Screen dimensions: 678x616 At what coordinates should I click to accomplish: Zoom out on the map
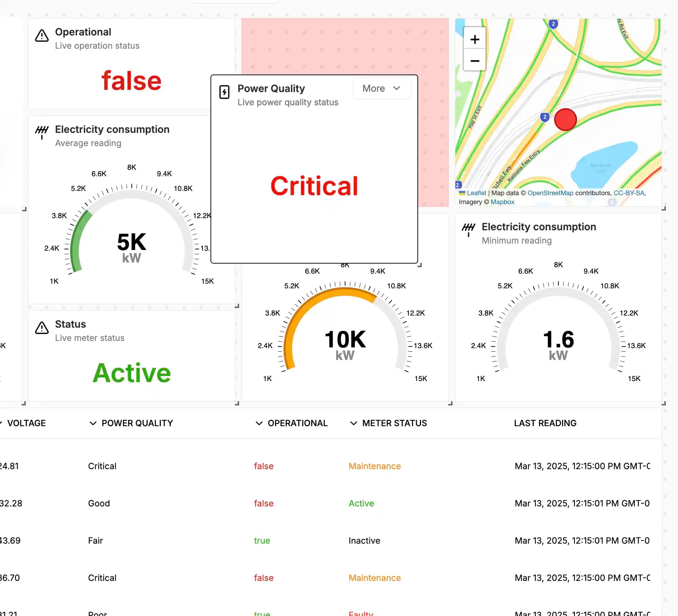pyautogui.click(x=475, y=61)
